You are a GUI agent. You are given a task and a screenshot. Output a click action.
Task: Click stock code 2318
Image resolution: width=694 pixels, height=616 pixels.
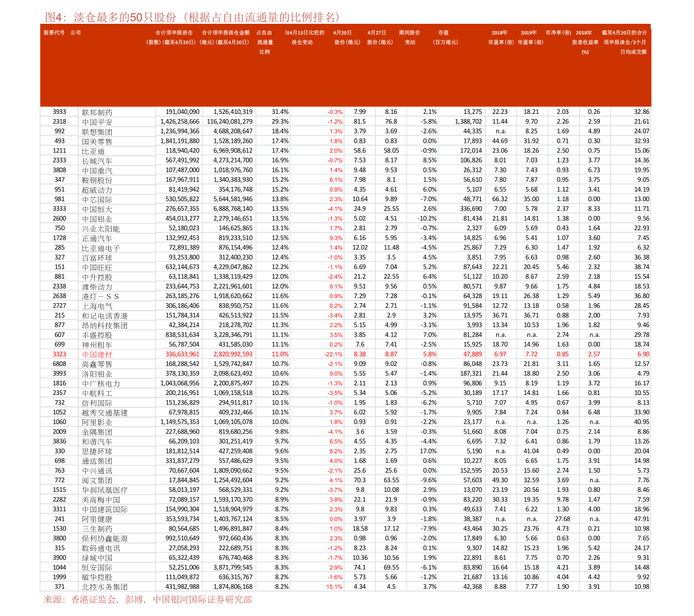click(x=60, y=122)
